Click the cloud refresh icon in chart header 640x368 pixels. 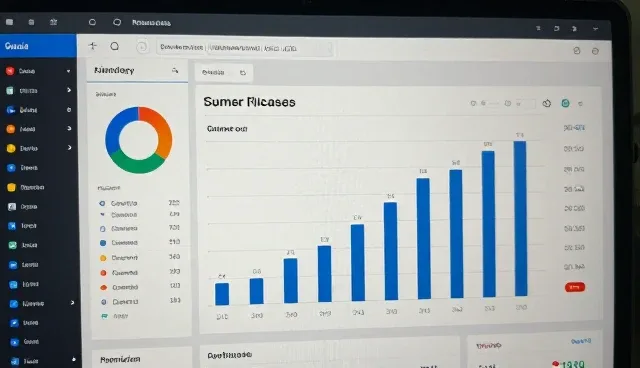547,103
